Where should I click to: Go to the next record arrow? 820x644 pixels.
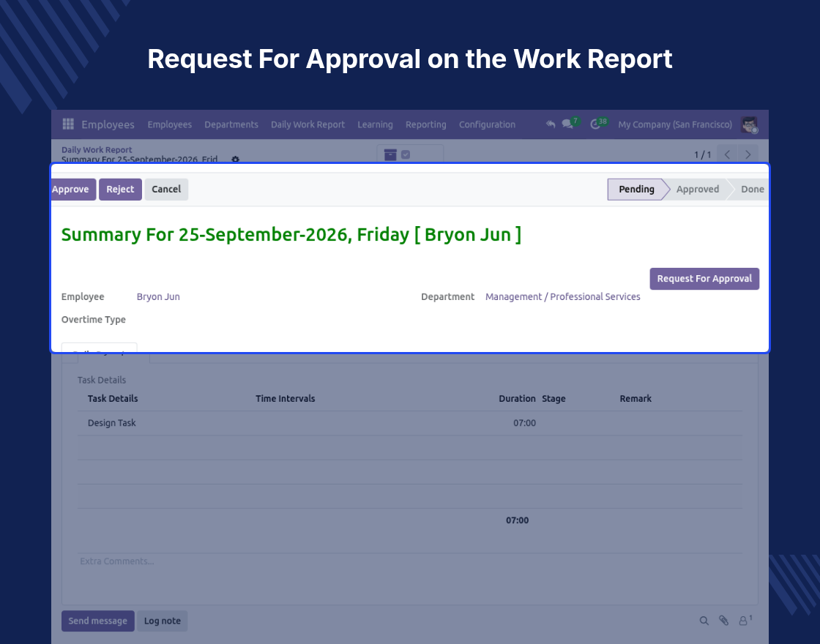click(x=748, y=154)
